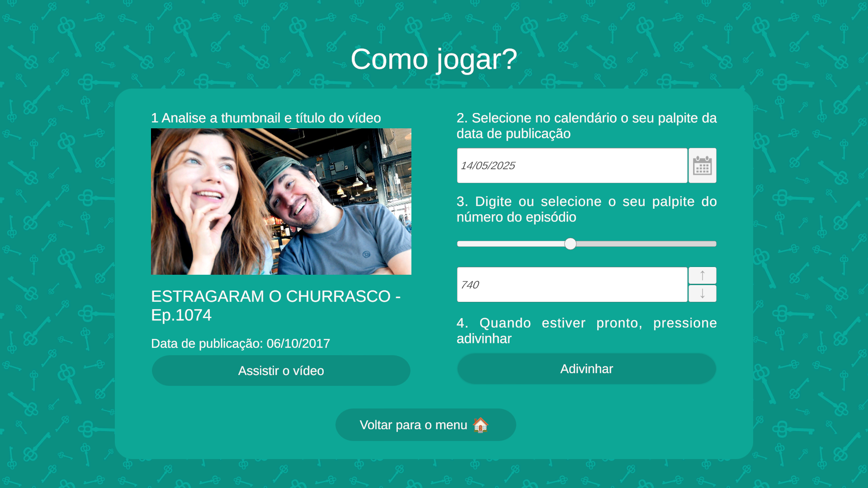This screenshot has width=868, height=488.
Task: Click the Data de publicação: 06/10/2017 text
Action: coord(241,343)
